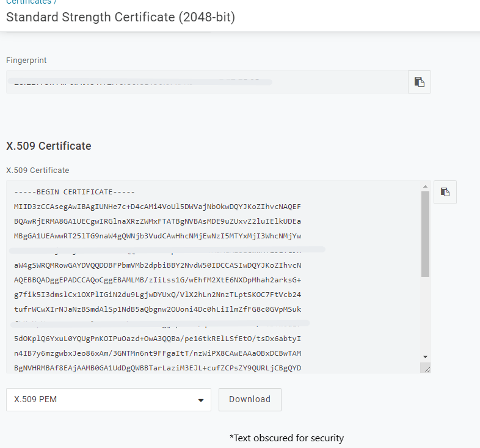This screenshot has height=448, width=480.
Task: Click the line starting with BgNVHRMBAf8EAjAAMB0GA1Ud
Action: pyautogui.click(x=158, y=369)
